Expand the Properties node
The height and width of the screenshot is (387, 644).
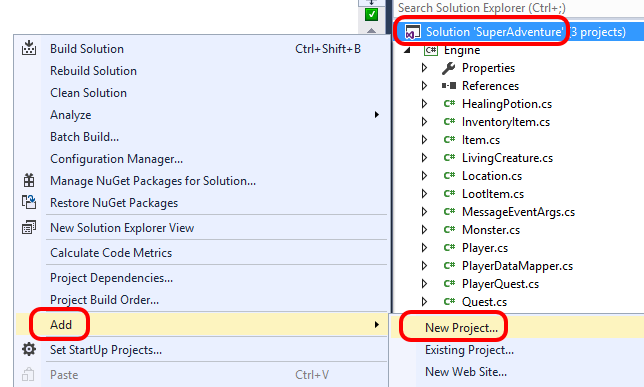tap(424, 68)
